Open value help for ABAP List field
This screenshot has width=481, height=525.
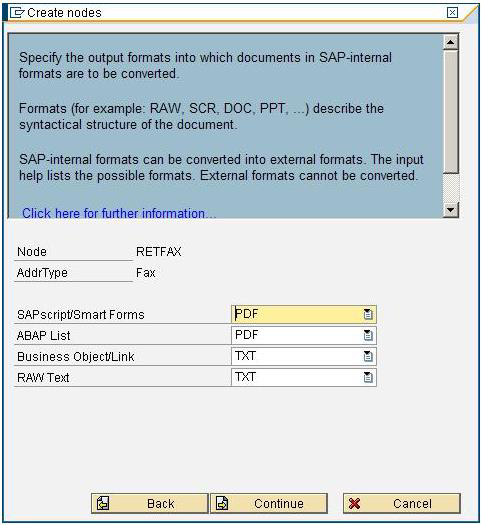(368, 335)
